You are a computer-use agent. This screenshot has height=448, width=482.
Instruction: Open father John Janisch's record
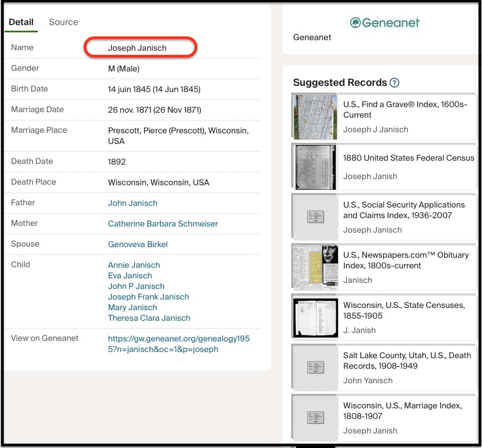[132, 203]
